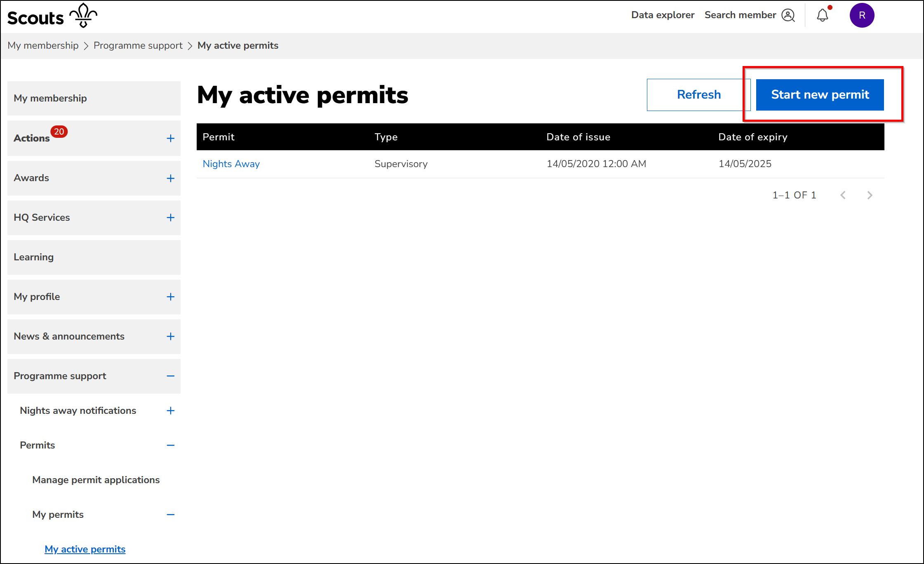This screenshot has height=564, width=924.
Task: Click the Supervisory type cell
Action: click(401, 164)
